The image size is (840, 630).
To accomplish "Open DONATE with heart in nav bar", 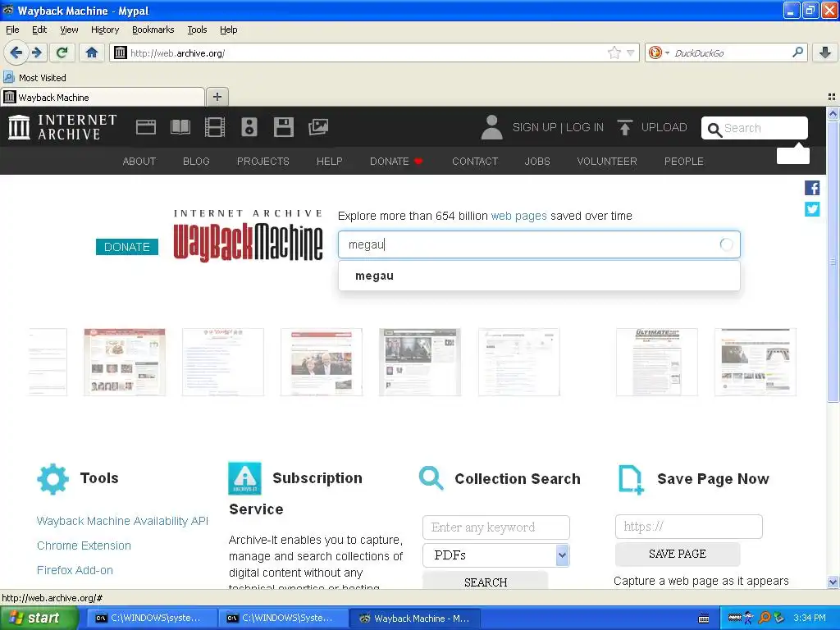I will tap(396, 162).
